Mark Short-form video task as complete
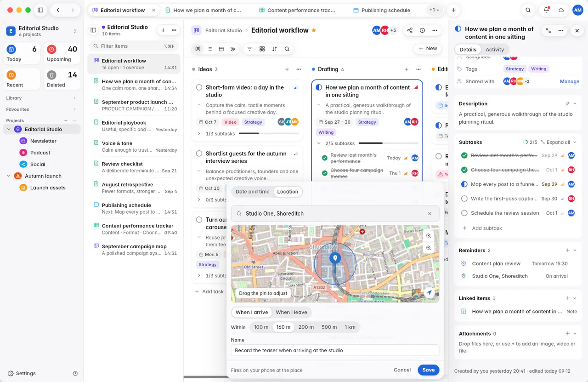The image size is (588, 382). 199,87
